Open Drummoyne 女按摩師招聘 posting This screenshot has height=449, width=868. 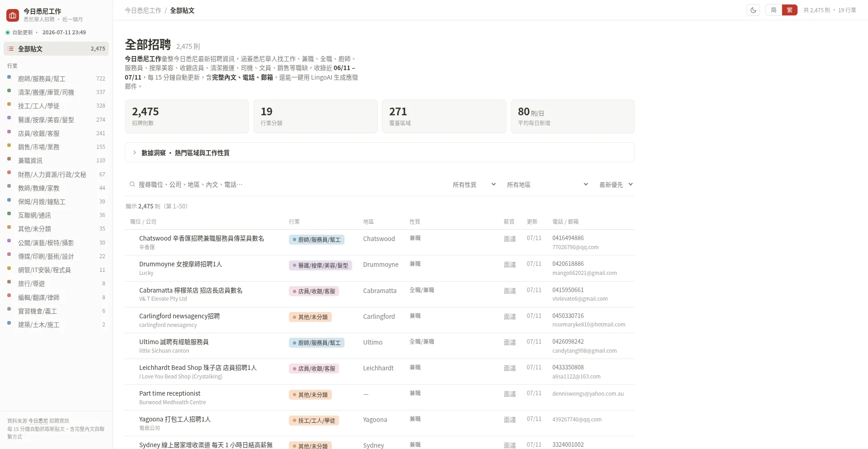coord(180,264)
